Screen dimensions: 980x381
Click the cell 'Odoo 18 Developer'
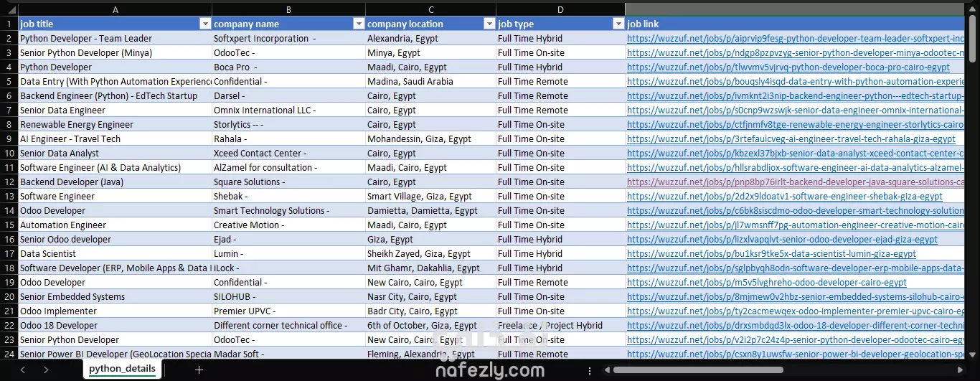pyautogui.click(x=115, y=325)
